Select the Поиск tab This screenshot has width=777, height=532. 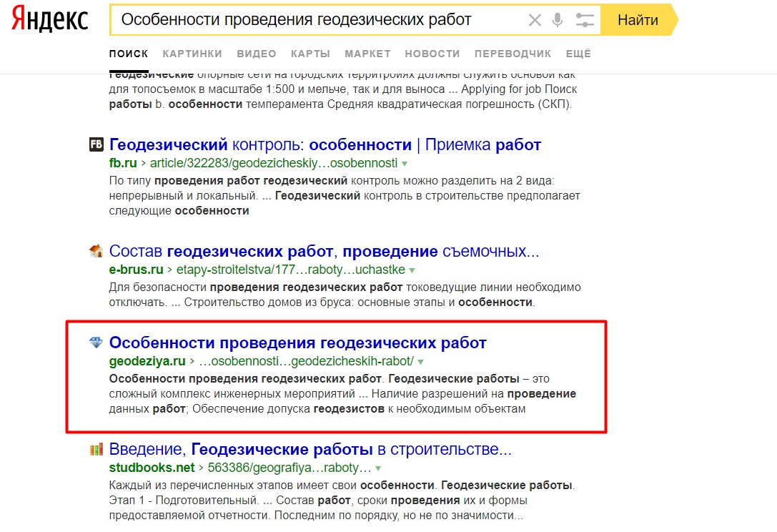129,54
